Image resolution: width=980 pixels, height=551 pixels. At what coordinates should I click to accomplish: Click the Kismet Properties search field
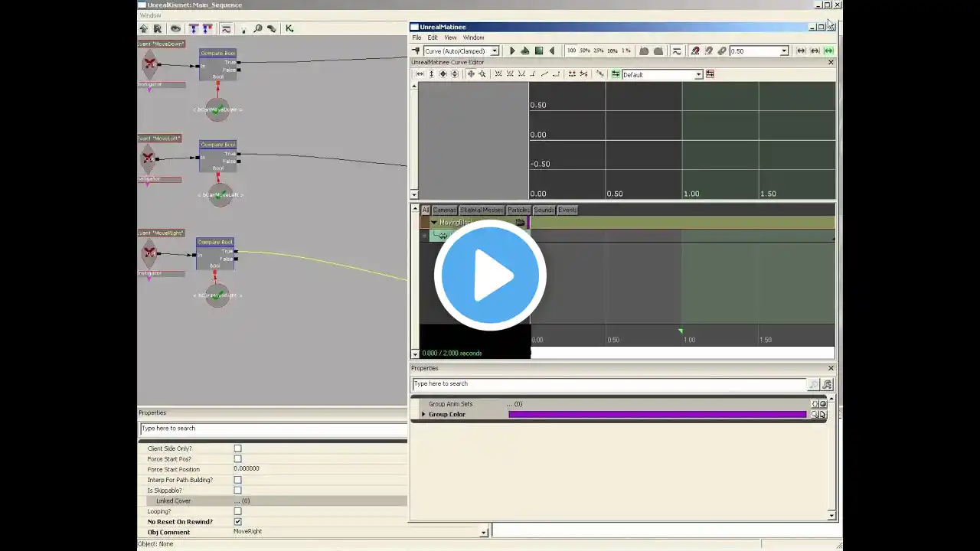(273, 429)
